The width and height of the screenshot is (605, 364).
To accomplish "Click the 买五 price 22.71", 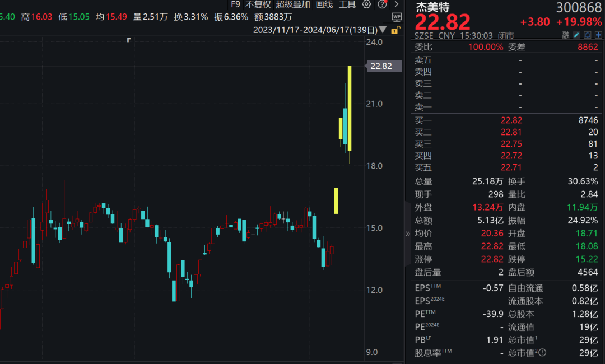I will pos(511,167).
